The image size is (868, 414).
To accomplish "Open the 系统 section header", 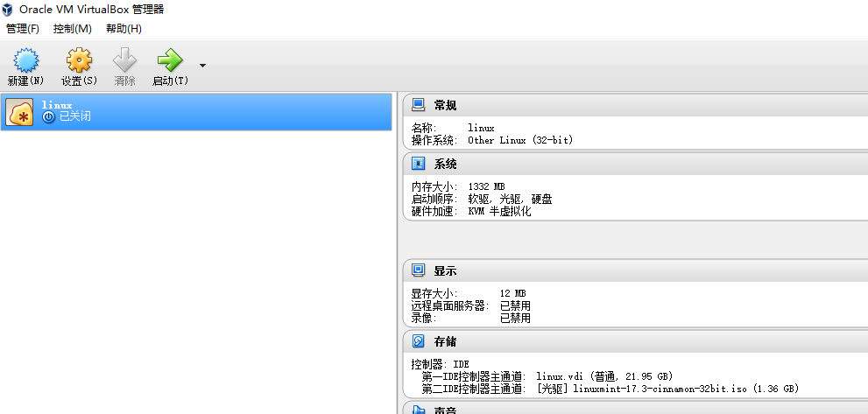I will click(636, 165).
